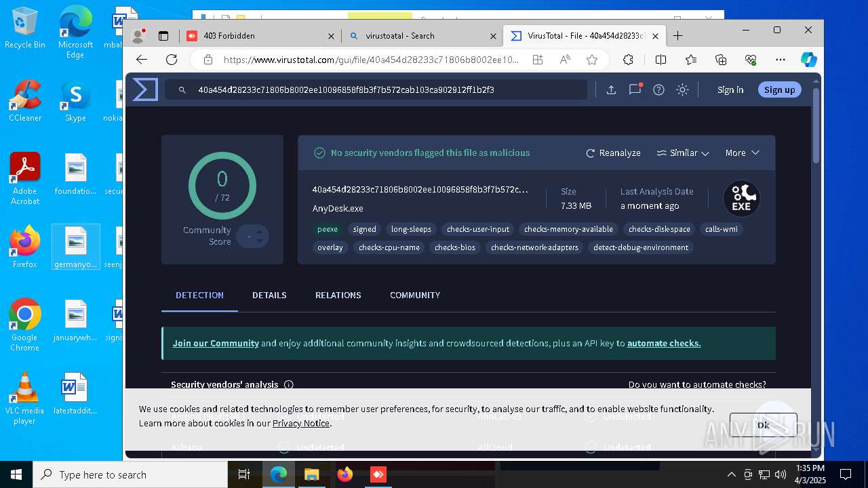Open the DETECTION tab
The height and width of the screenshot is (488, 868).
tap(199, 296)
